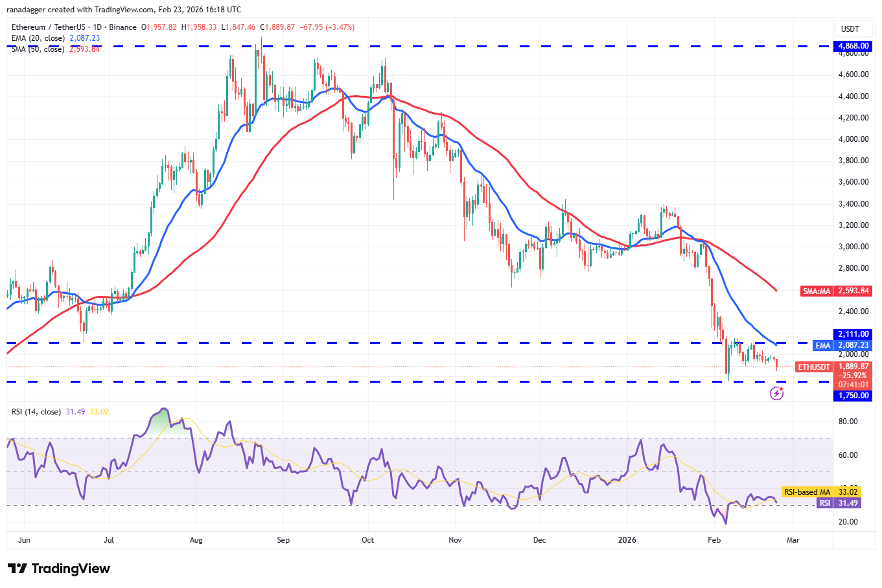Click the blue 4,868.00 resistance level label
This screenshot has height=588, width=882.
pos(852,46)
